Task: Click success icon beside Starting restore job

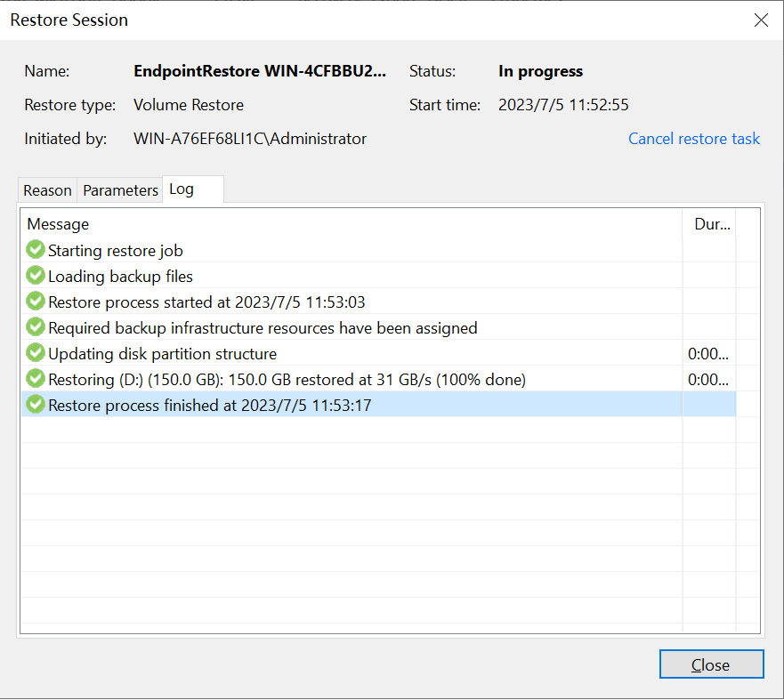Action: click(36, 249)
